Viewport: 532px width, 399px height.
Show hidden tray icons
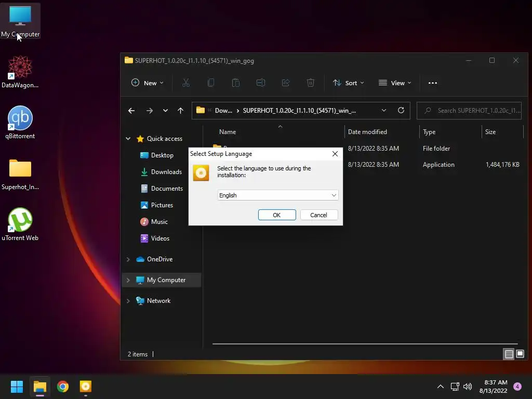click(x=441, y=387)
